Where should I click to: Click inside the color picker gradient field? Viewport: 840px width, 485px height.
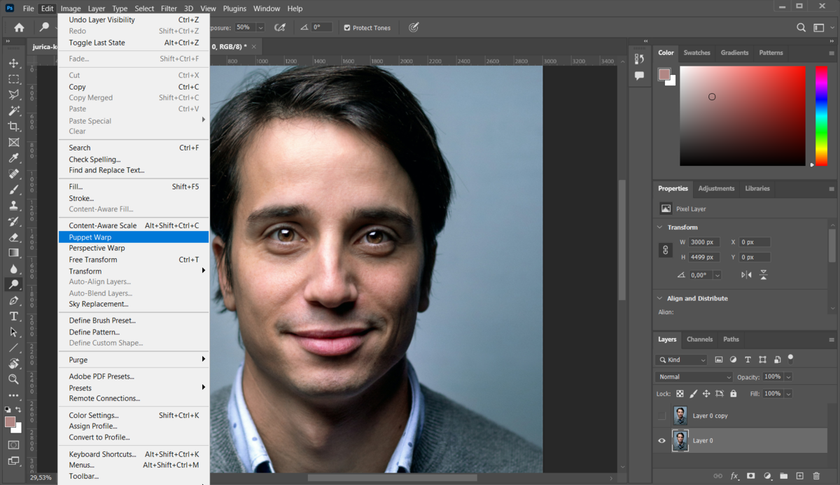click(742, 115)
